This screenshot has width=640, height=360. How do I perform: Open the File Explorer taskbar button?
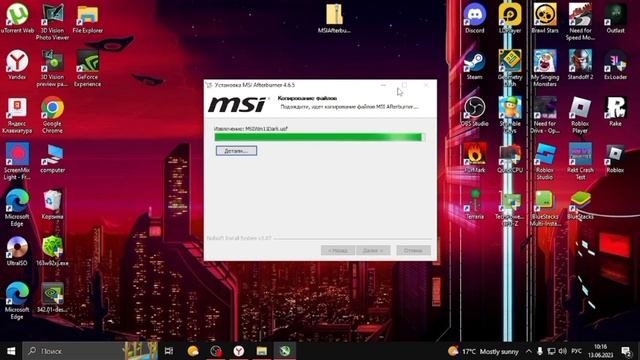point(262,351)
